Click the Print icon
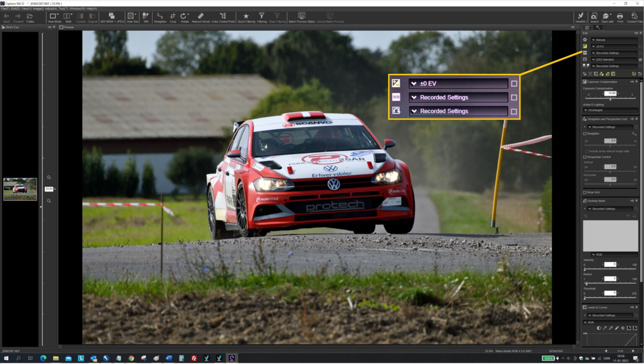The image size is (644, 364). pyautogui.click(x=620, y=17)
